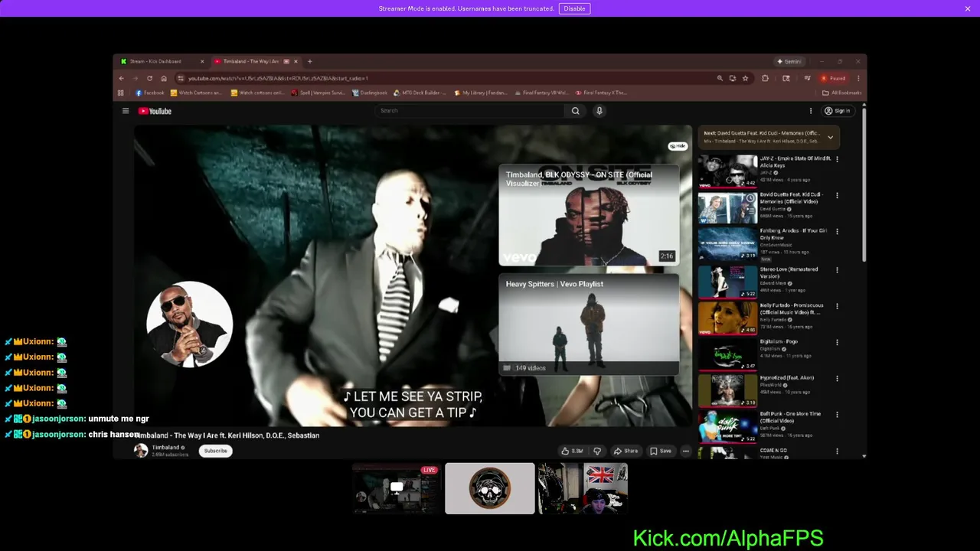The width and height of the screenshot is (980, 551).
Task: Play Daft Punk - One More Time video
Action: pos(727,427)
